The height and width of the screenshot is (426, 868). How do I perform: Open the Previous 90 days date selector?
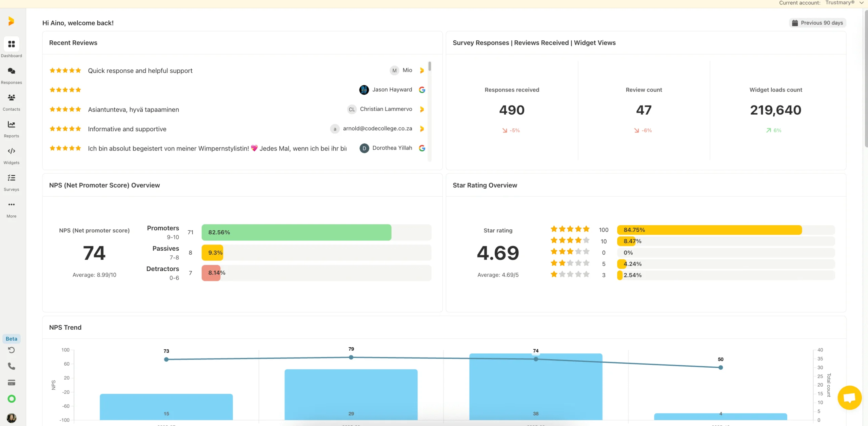(x=817, y=23)
